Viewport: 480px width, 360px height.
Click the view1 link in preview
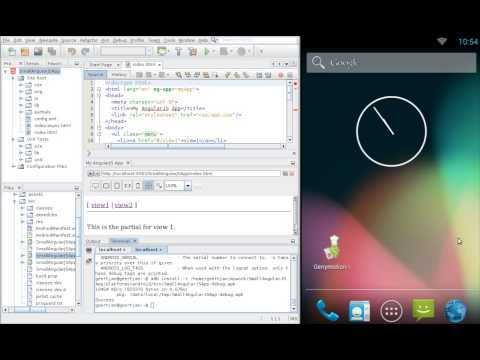100,205
